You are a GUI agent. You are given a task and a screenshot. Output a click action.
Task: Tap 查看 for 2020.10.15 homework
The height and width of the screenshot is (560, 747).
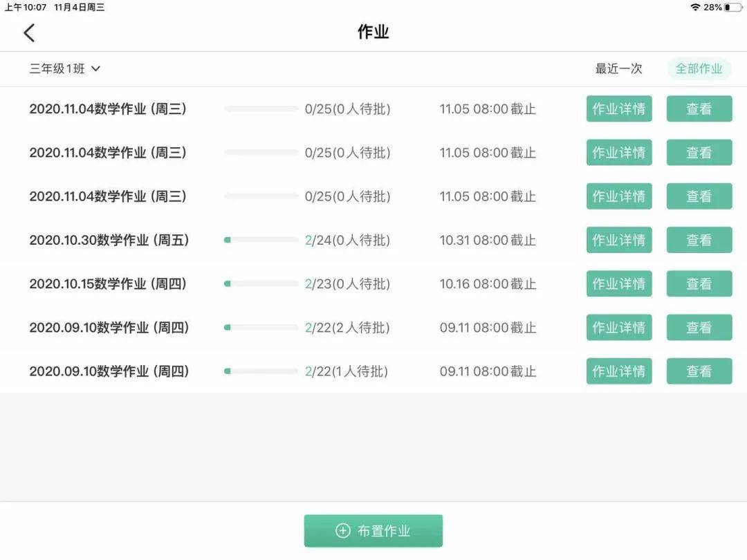pos(699,284)
